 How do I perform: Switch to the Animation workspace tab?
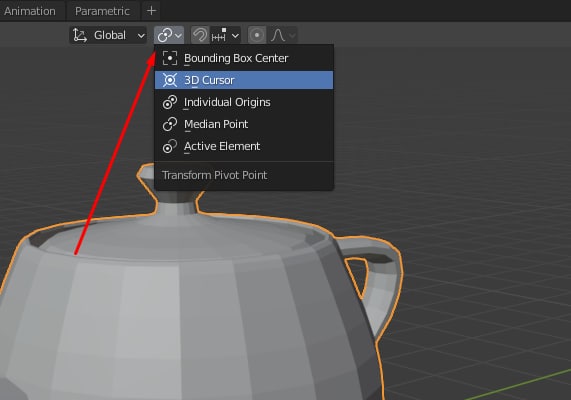29,11
